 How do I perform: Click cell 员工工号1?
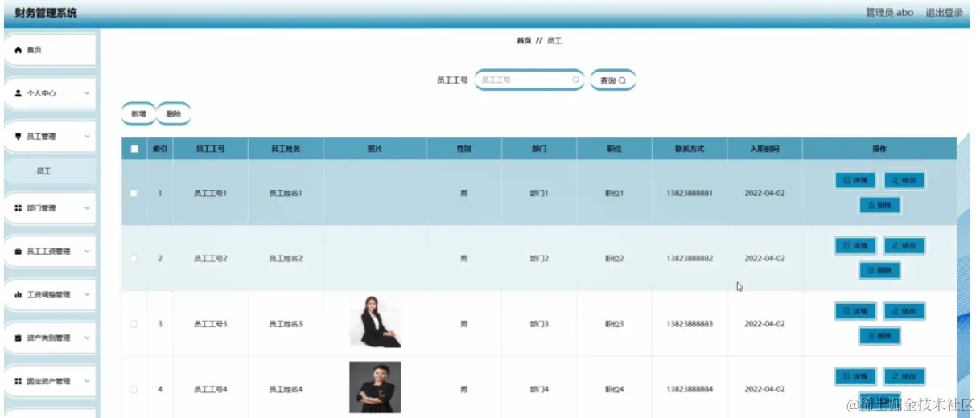(x=210, y=194)
